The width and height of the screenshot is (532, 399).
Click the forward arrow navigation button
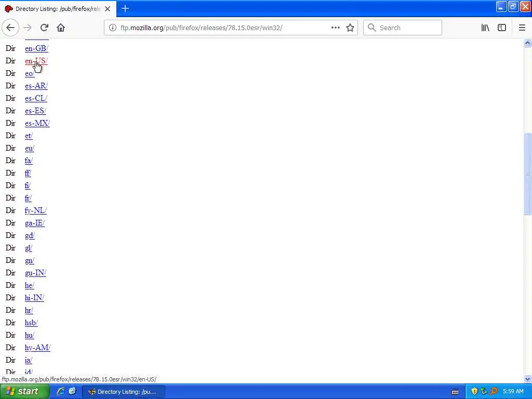coord(28,28)
